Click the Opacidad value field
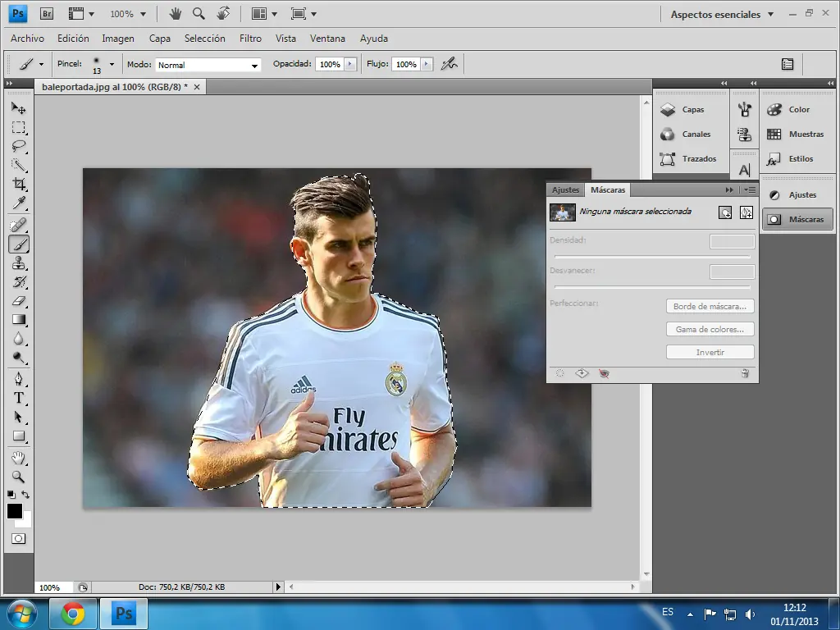 pyautogui.click(x=330, y=64)
